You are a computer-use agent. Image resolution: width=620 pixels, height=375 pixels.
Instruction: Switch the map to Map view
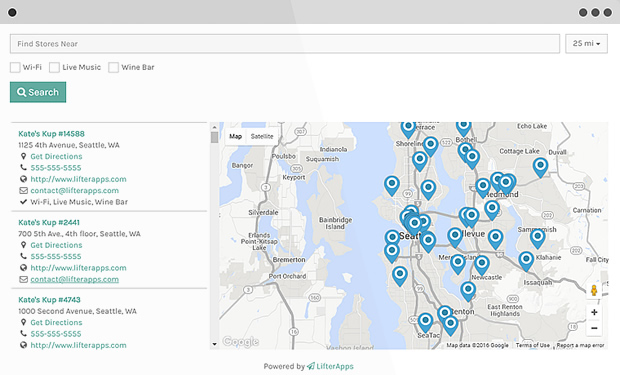(x=235, y=136)
